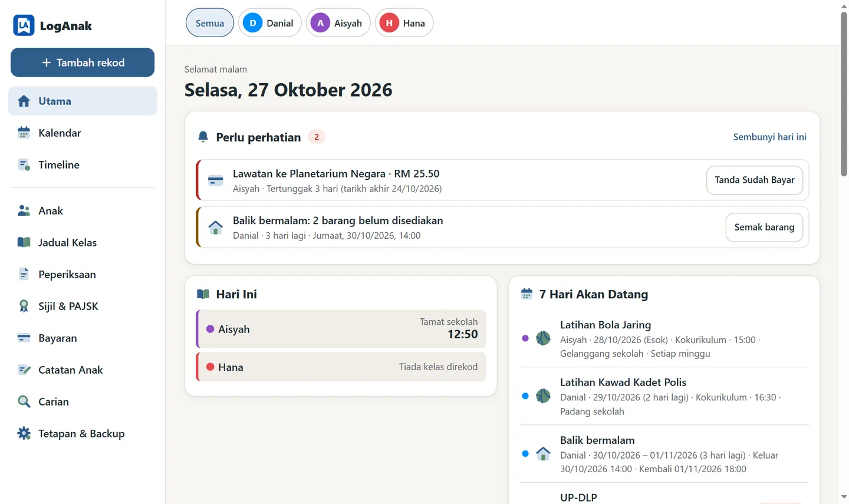
Task: Click the Semak barang button
Action: (x=764, y=227)
